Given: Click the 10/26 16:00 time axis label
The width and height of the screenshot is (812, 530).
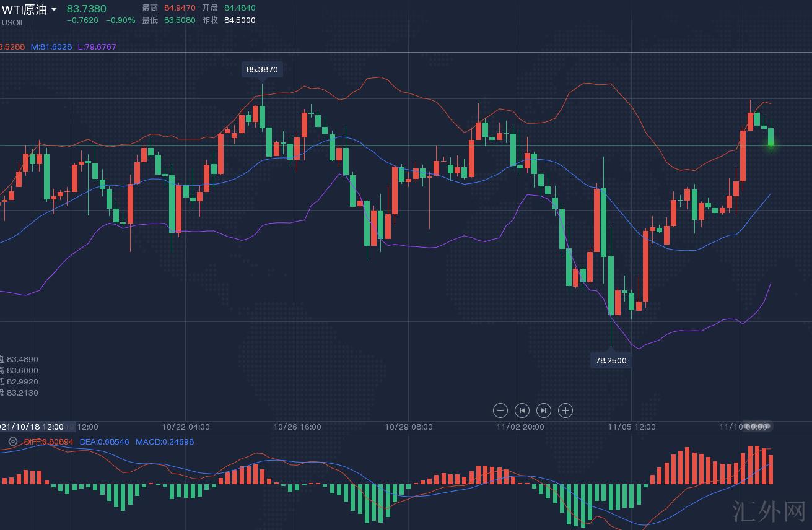Looking at the screenshot, I should (297, 427).
